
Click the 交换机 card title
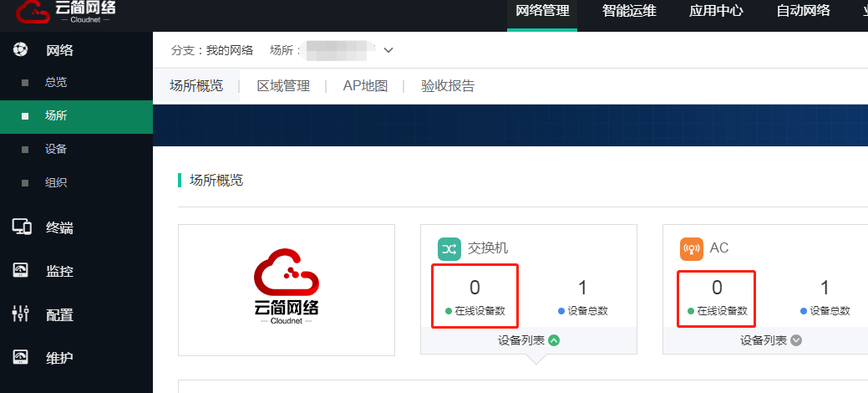point(488,248)
